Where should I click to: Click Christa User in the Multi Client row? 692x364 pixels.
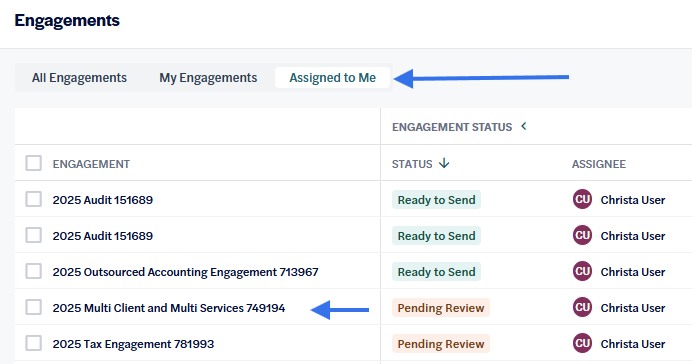point(633,308)
